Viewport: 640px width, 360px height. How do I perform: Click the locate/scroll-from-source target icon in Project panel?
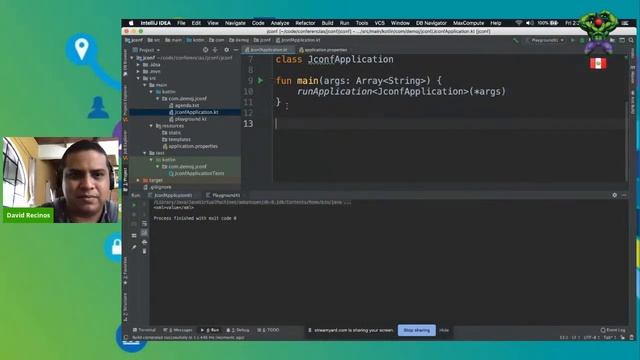point(205,50)
